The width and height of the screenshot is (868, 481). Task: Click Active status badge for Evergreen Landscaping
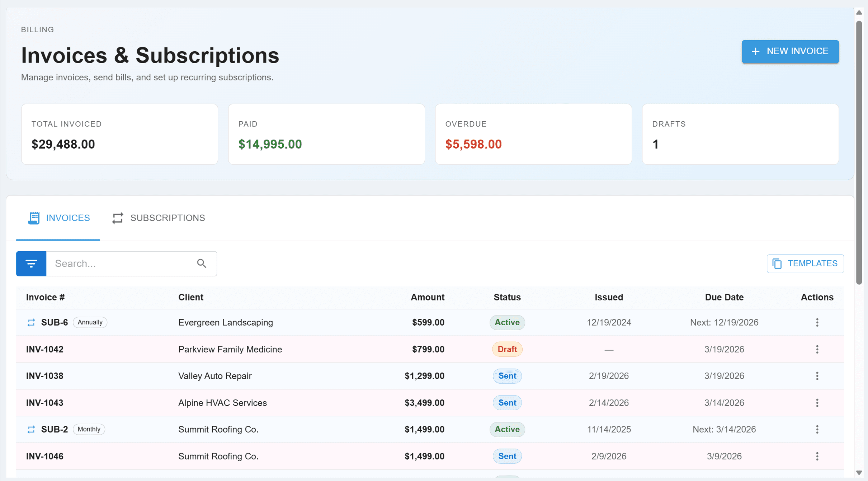(507, 322)
